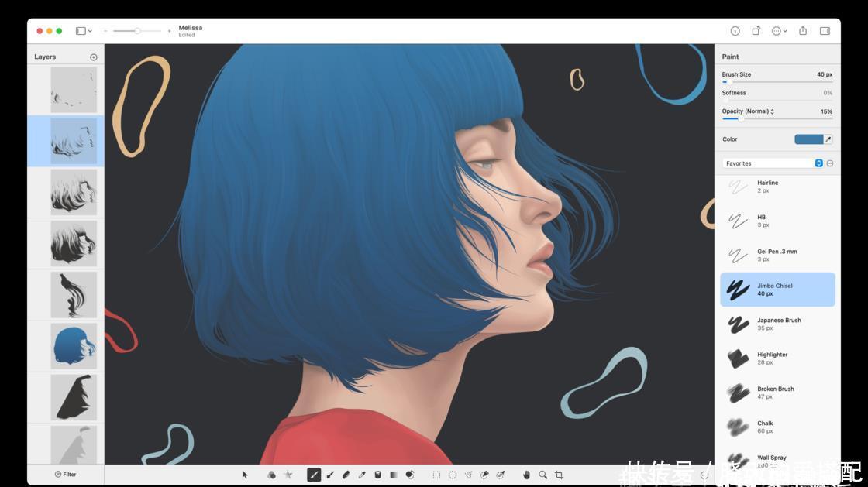Image resolution: width=868 pixels, height=487 pixels.
Task: Open the image info icon
Action: click(x=735, y=31)
